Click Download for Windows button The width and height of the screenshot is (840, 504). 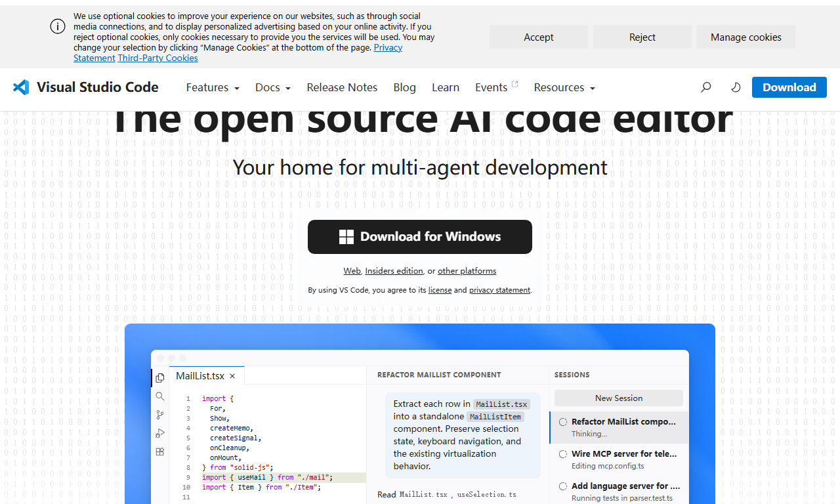[x=420, y=237]
